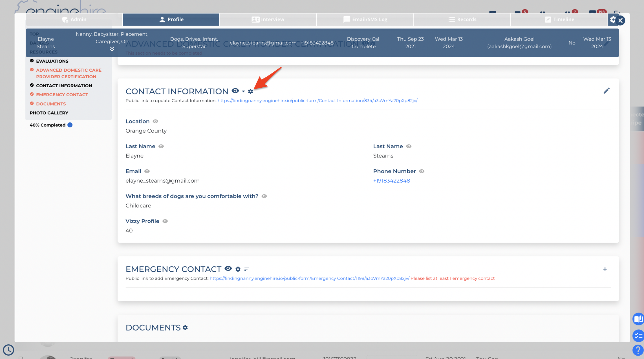Toggle Contact Information section visibility eye
Screen dimensions: 644x359
[235, 91]
